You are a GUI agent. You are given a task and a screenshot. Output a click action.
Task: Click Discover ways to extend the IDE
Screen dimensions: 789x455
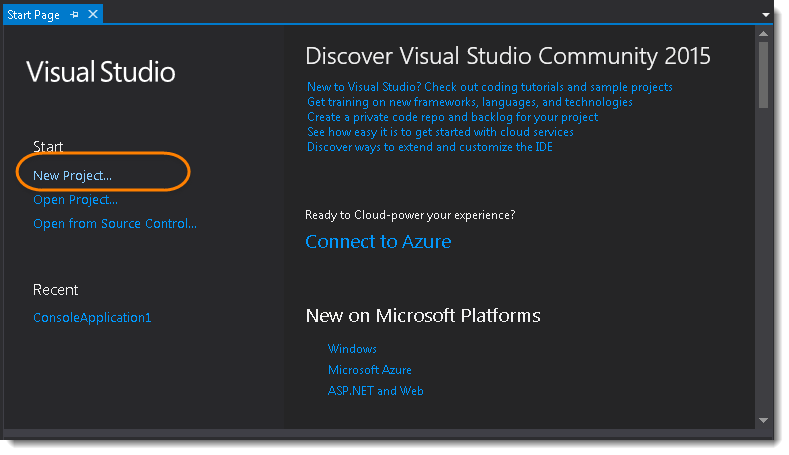click(429, 147)
